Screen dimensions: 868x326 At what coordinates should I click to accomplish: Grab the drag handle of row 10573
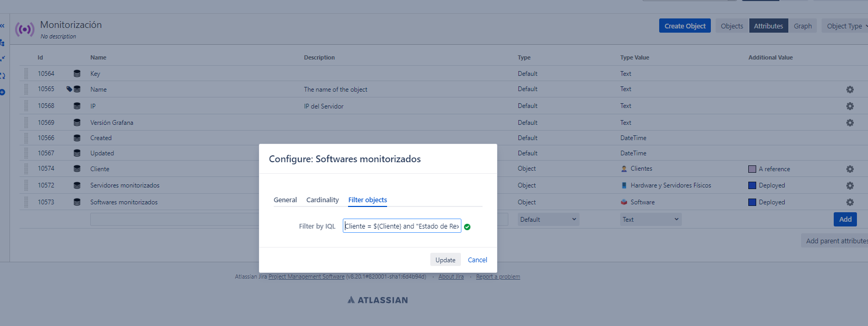[x=26, y=202]
